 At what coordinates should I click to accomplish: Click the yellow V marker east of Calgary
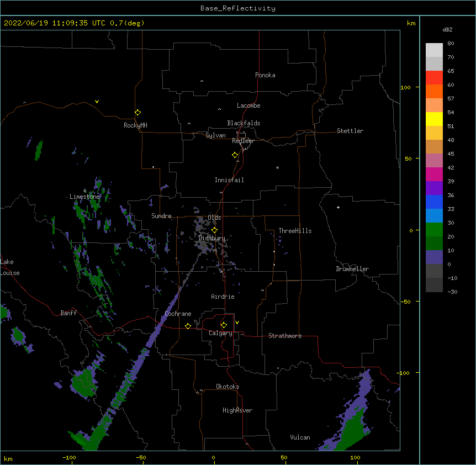237,323
